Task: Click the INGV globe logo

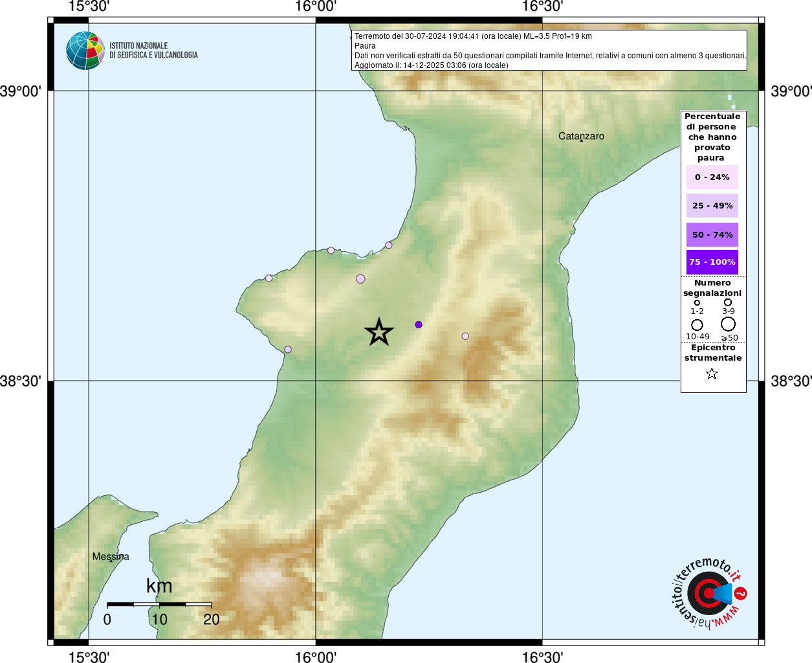Action: pyautogui.click(x=85, y=51)
